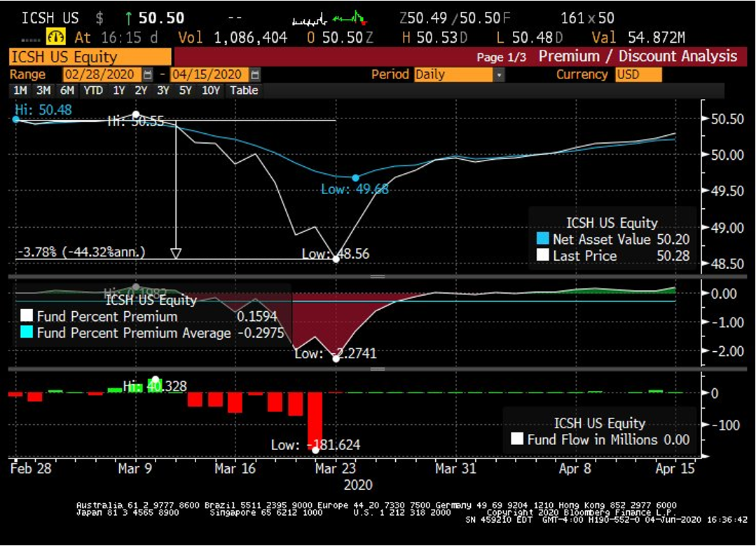The height and width of the screenshot is (546, 756).
Task: Select the 3M range tab
Action: (43, 90)
